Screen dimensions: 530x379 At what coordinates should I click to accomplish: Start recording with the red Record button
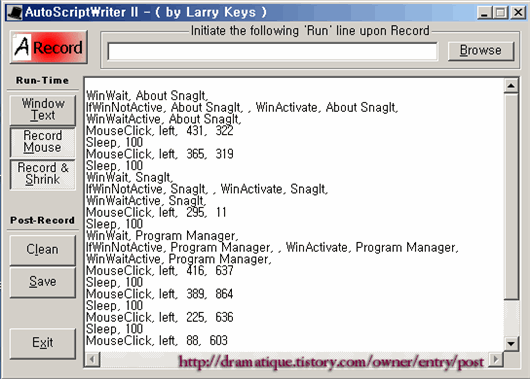tap(49, 47)
